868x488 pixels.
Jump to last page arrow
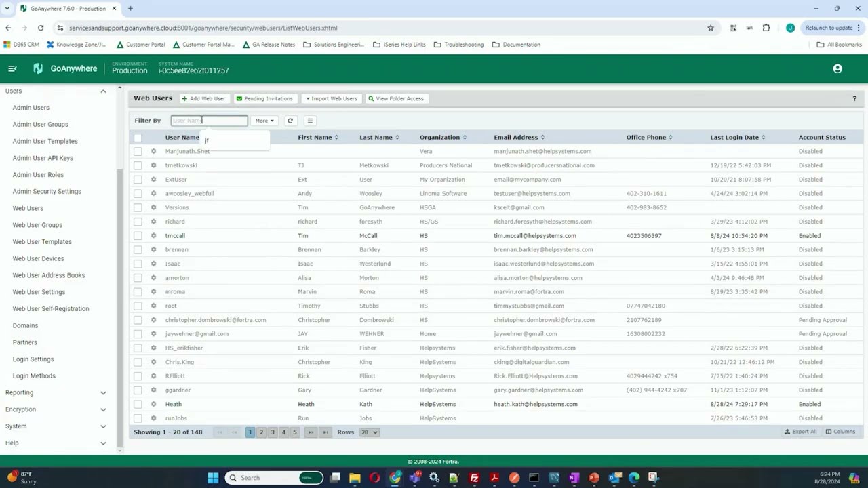click(325, 432)
